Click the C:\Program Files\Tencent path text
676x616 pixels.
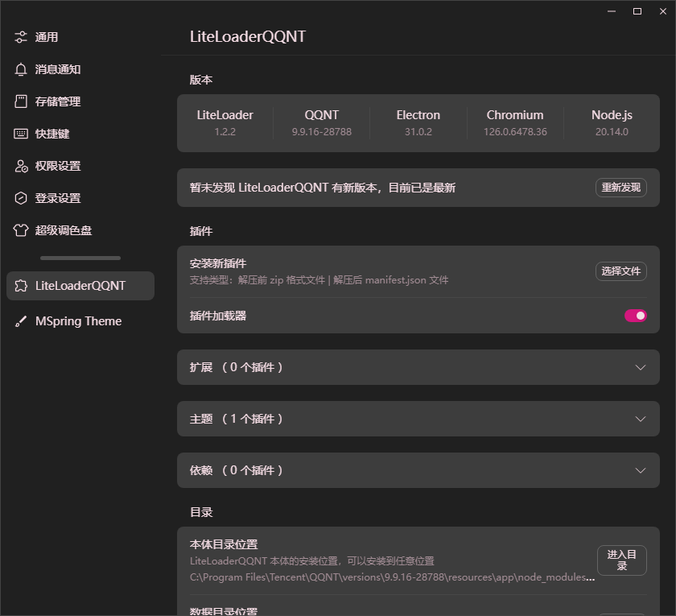pyautogui.click(x=393, y=577)
